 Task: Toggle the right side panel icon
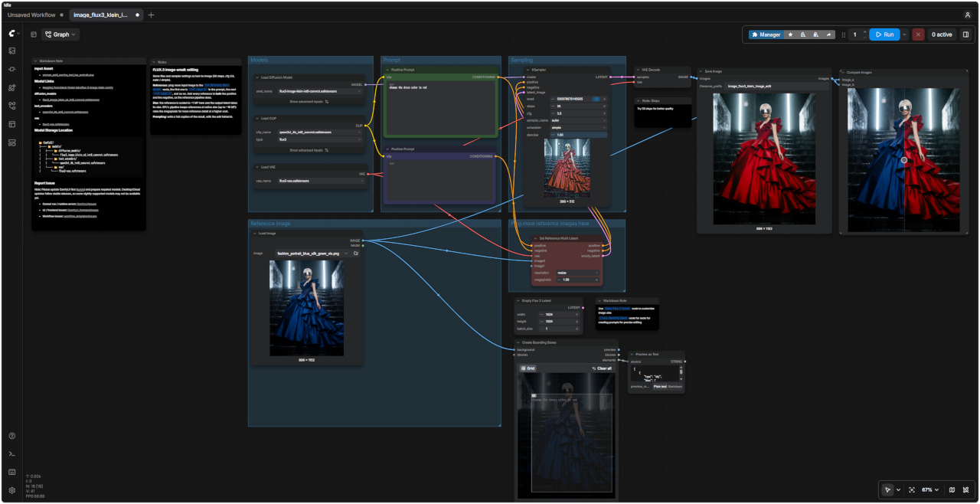click(965, 34)
